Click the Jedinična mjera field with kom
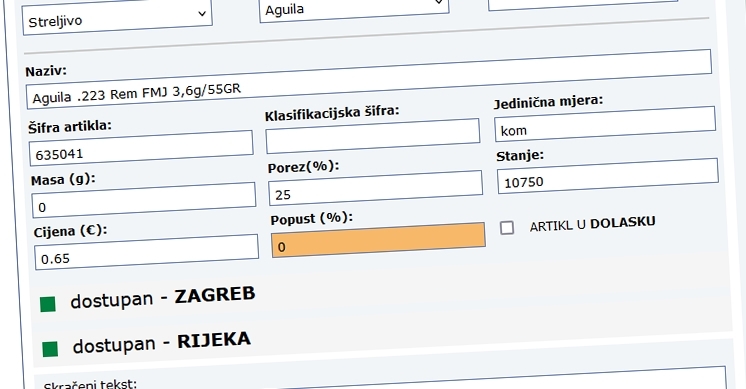746x389 pixels. coord(605,124)
